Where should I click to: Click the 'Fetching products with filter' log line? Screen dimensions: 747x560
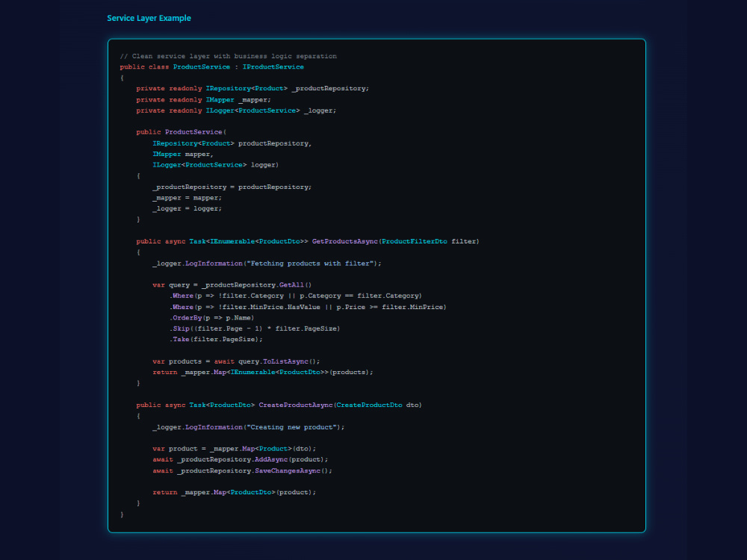(x=267, y=264)
